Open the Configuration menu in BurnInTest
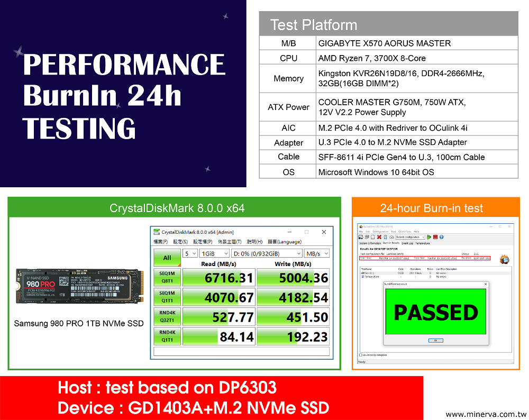The image size is (529, 420). (380, 231)
